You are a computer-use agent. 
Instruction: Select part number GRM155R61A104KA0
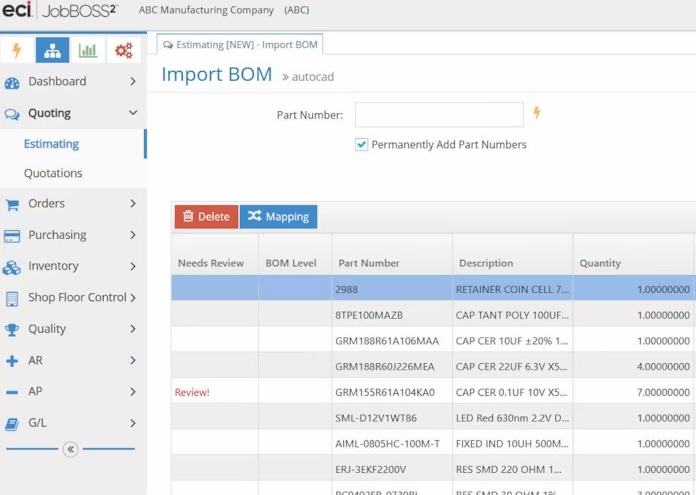pyautogui.click(x=385, y=392)
